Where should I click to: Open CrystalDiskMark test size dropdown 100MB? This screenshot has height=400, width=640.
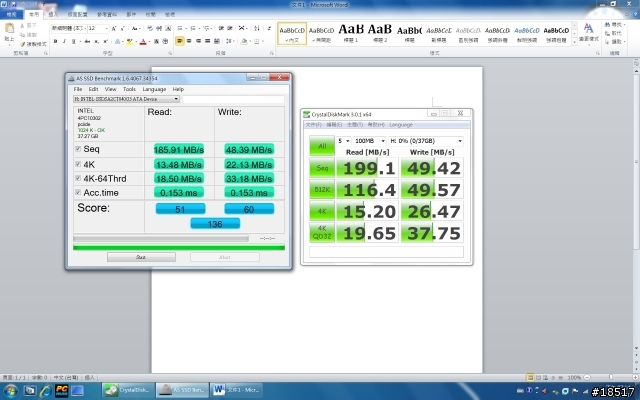coord(370,141)
